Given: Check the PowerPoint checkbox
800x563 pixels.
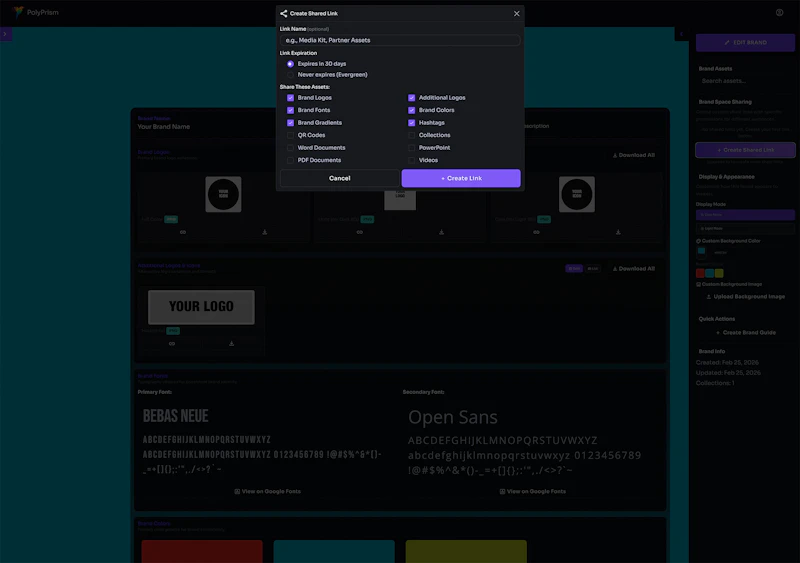Looking at the screenshot, I should (411, 148).
